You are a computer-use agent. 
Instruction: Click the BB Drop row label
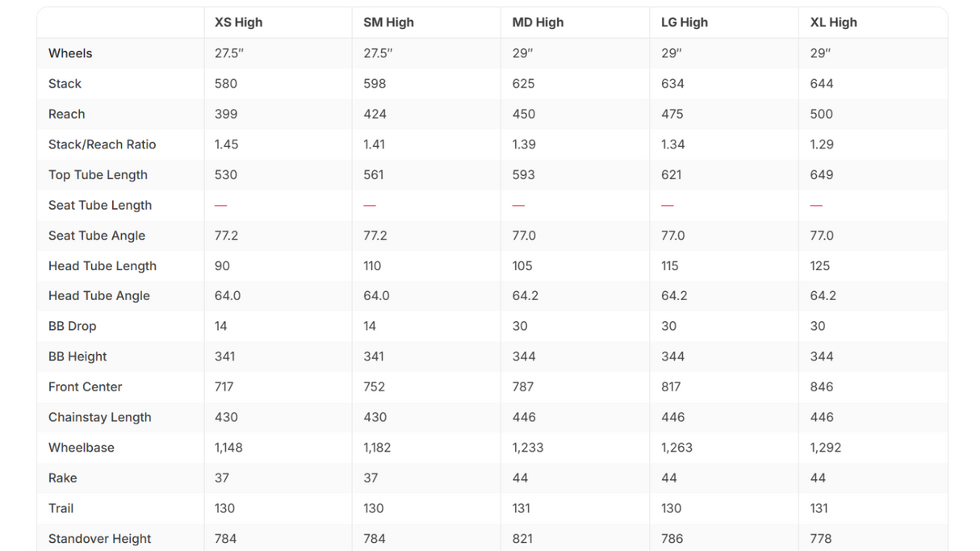(x=72, y=326)
